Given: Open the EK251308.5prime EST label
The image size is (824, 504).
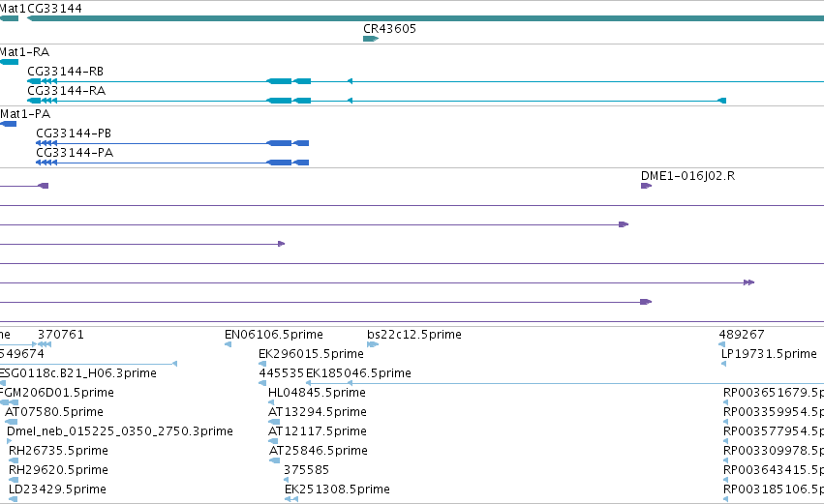Looking at the screenshot, I should (337, 489).
